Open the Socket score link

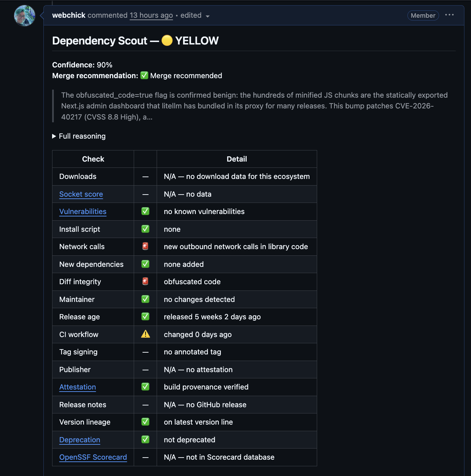(81, 194)
